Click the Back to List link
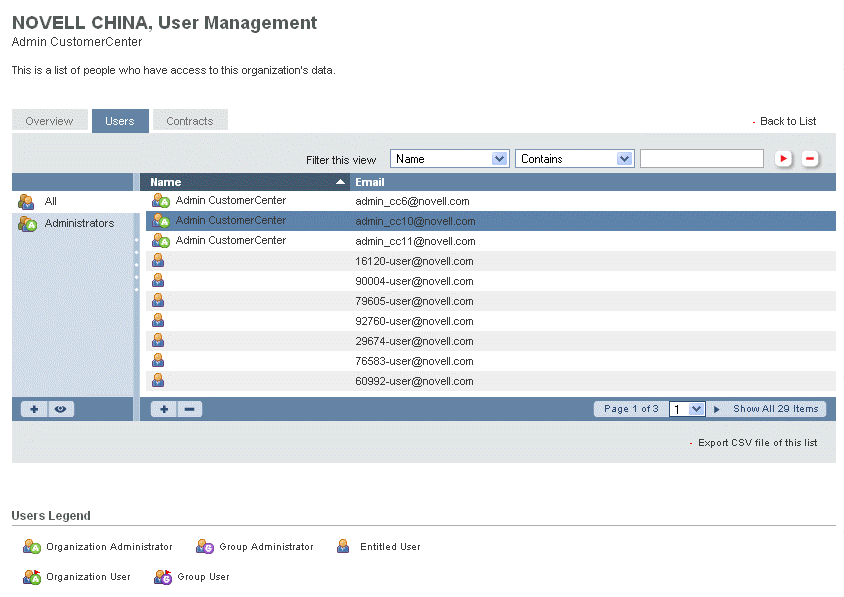Viewport: 844px width, 597px height. coord(788,121)
